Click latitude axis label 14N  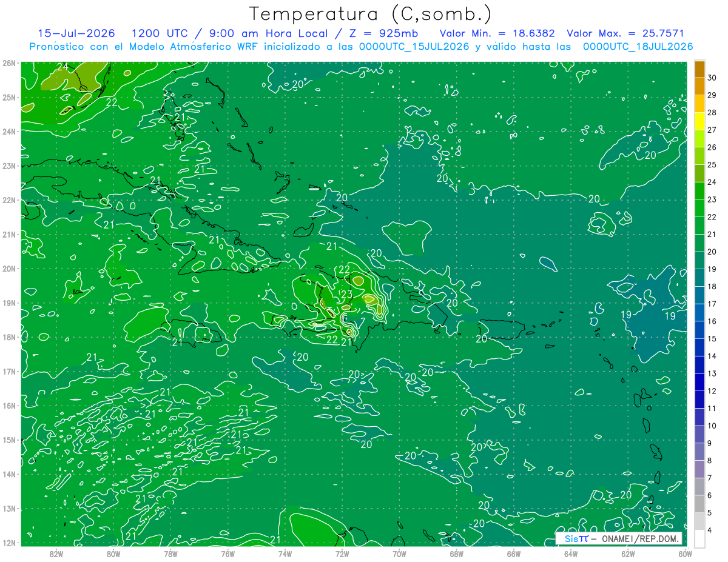click(8, 474)
